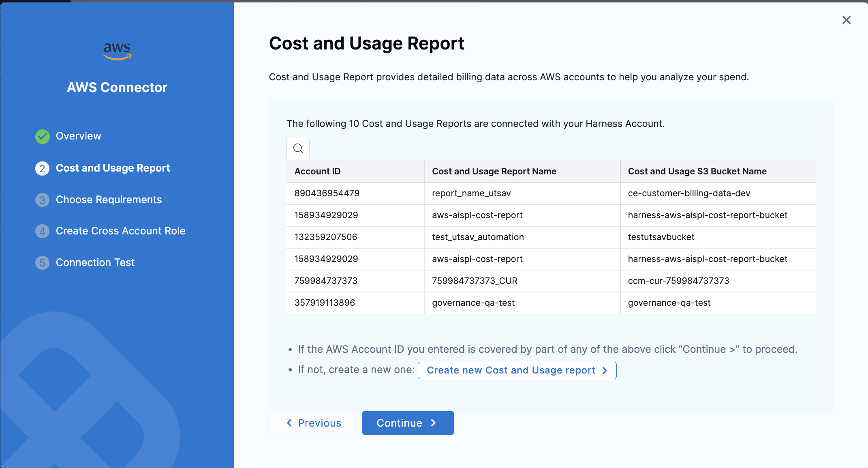The height and width of the screenshot is (468, 868).
Task: Click step 4 number circle
Action: 43,231
